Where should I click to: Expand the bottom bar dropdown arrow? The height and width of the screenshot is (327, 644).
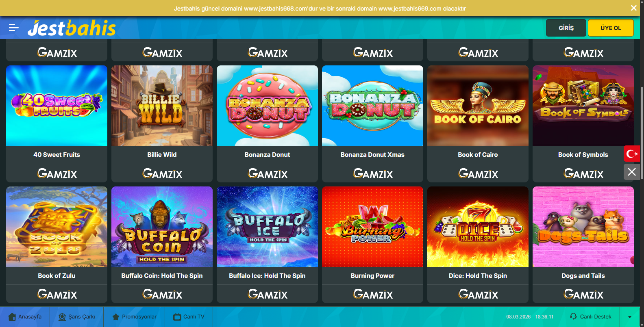630,317
